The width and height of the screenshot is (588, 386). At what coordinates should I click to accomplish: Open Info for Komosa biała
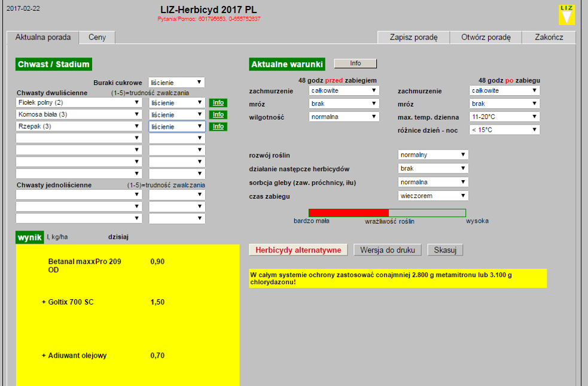[218, 115]
